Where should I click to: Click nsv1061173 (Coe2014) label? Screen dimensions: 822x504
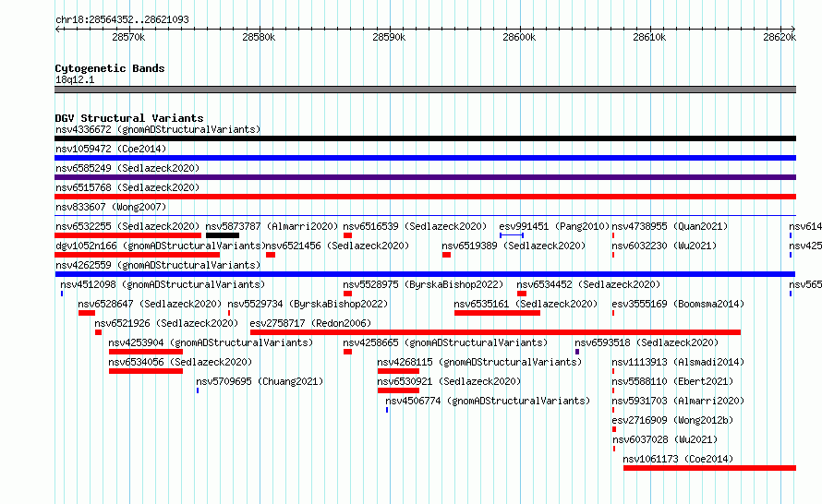pos(678,459)
